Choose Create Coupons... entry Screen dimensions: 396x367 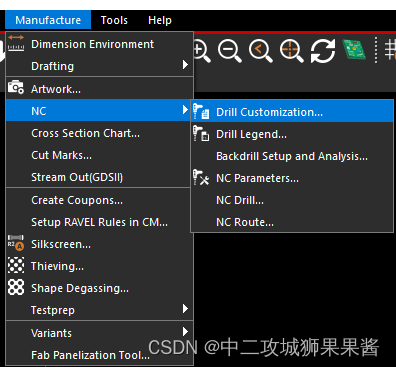pyautogui.click(x=99, y=200)
